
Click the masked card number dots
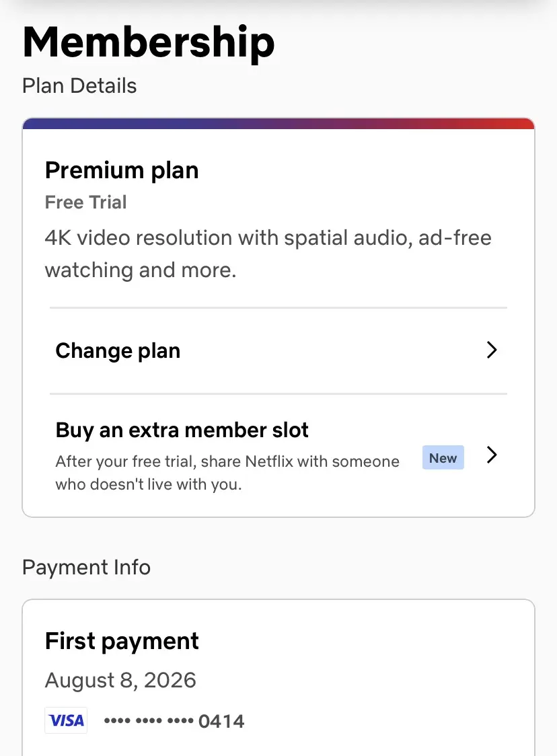click(x=149, y=721)
